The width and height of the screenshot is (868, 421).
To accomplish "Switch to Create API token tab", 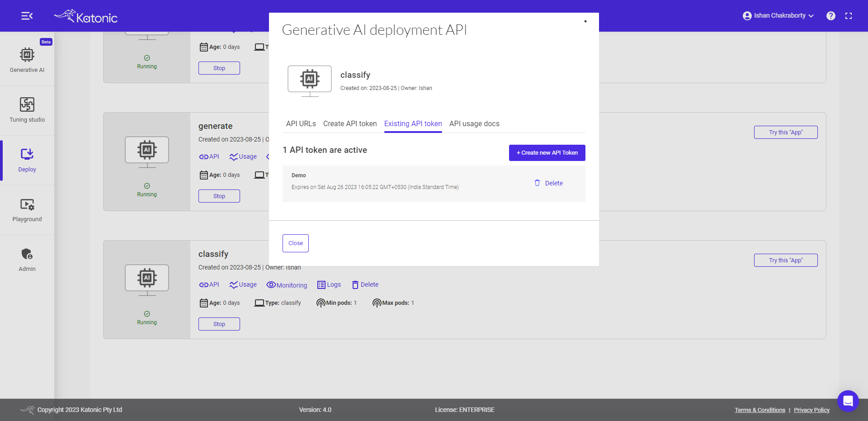I will pyautogui.click(x=350, y=124).
